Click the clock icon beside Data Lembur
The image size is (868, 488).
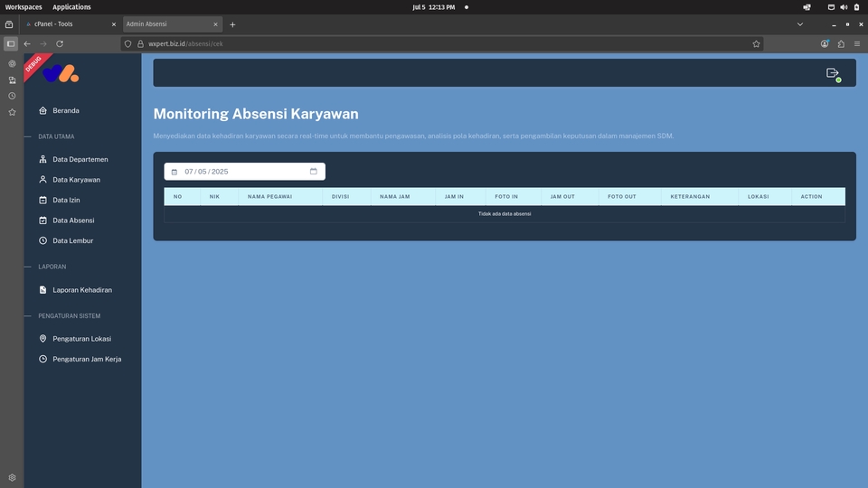[42, 240]
